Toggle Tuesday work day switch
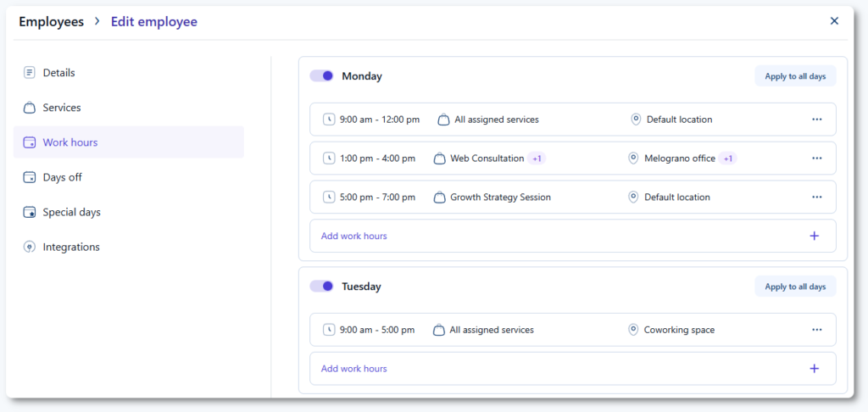The height and width of the screenshot is (412, 868). coord(322,287)
